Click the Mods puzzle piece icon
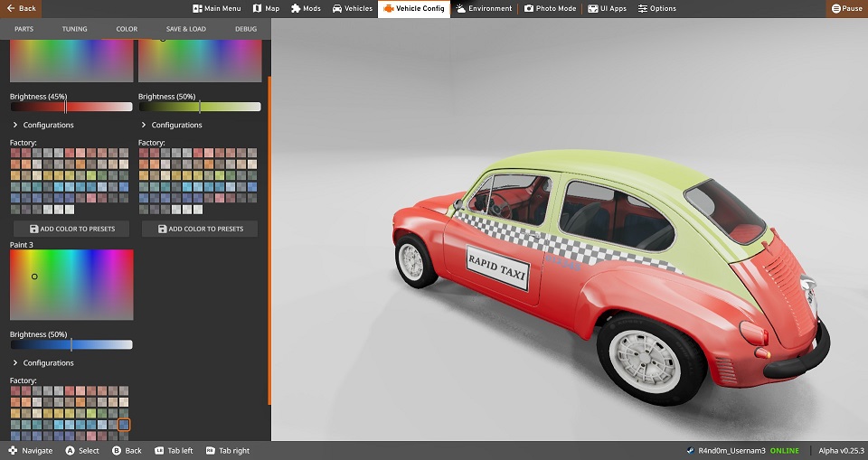The image size is (868, 460). click(x=296, y=9)
